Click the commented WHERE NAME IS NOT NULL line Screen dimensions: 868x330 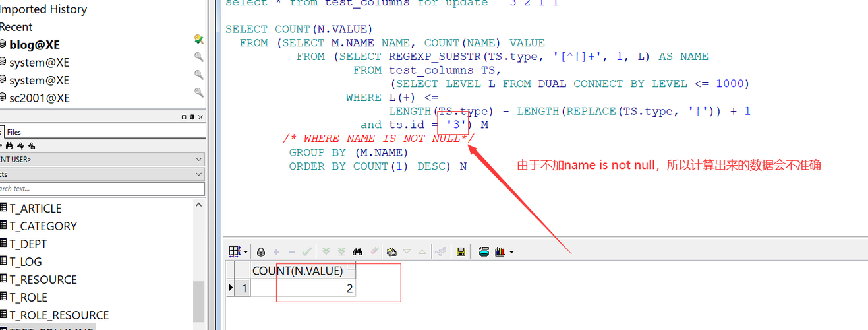379,139
